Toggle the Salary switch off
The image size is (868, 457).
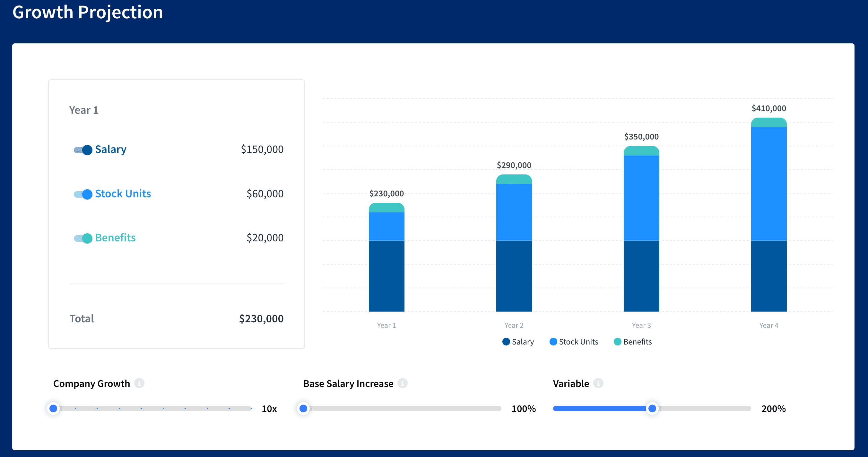pyautogui.click(x=83, y=150)
